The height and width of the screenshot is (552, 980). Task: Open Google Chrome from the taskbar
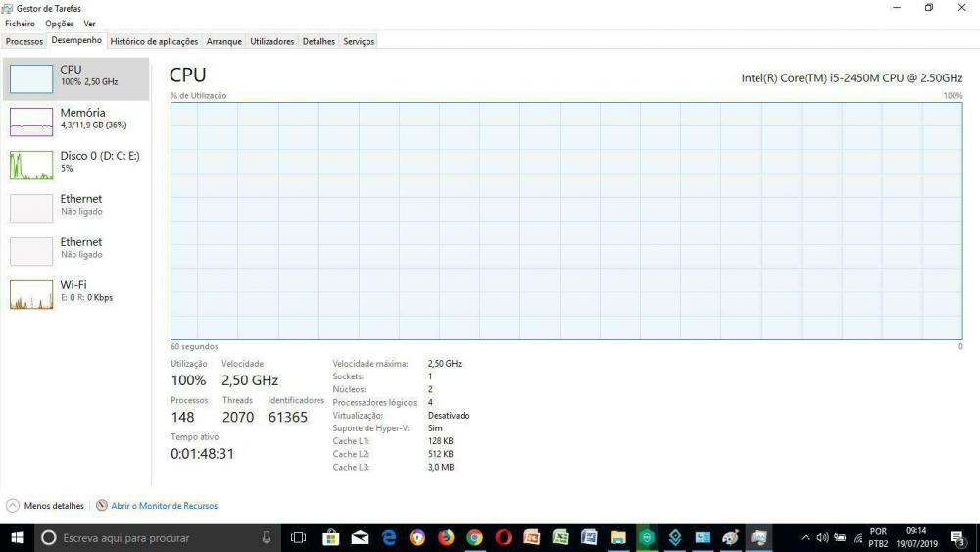(x=474, y=537)
